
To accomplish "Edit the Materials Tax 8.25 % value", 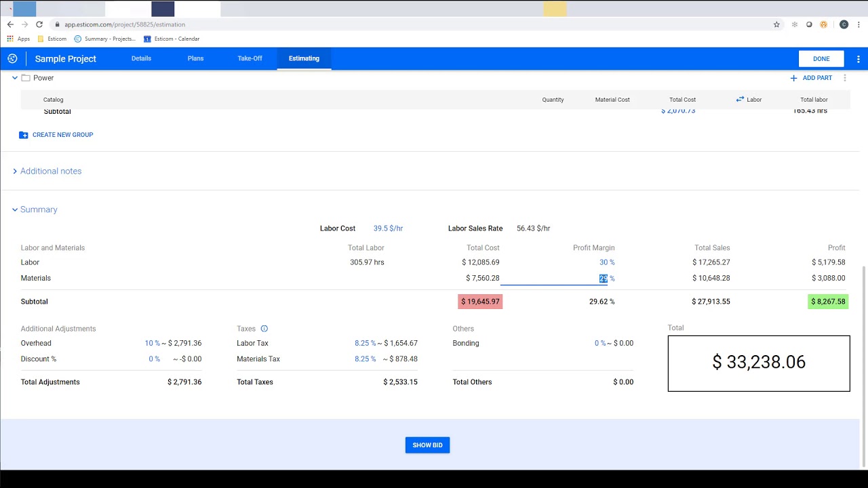I will pos(365,359).
